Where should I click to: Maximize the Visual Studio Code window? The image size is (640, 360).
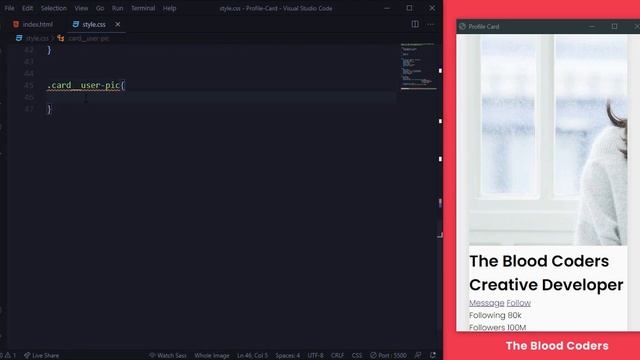(409, 8)
